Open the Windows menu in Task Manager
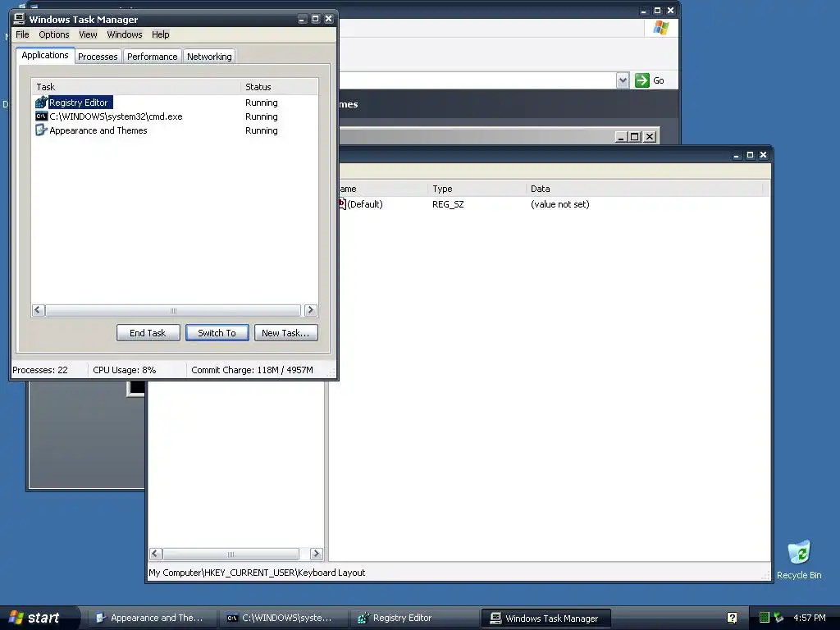Image resolution: width=840 pixels, height=630 pixels. tap(125, 34)
